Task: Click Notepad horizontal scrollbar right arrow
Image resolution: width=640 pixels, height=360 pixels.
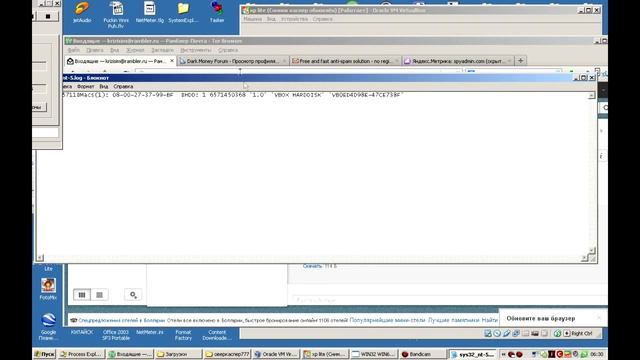Action: click(x=584, y=258)
